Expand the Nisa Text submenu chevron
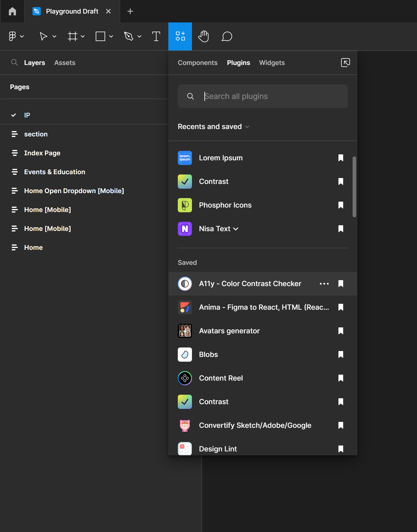Image resolution: width=417 pixels, height=532 pixels. [x=236, y=229]
